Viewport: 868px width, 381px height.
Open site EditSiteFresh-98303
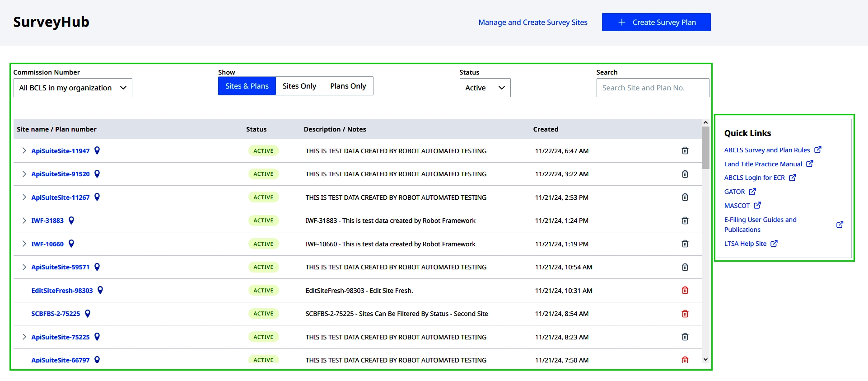point(62,291)
